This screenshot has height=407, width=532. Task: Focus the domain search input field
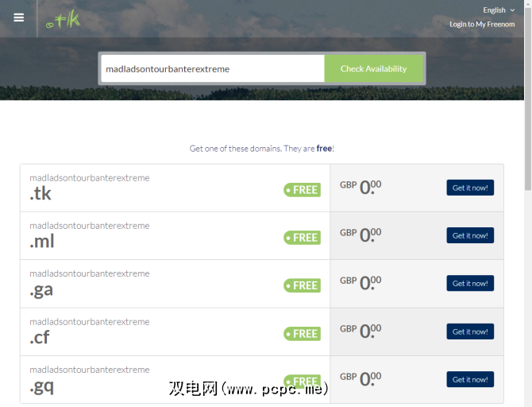[213, 68]
